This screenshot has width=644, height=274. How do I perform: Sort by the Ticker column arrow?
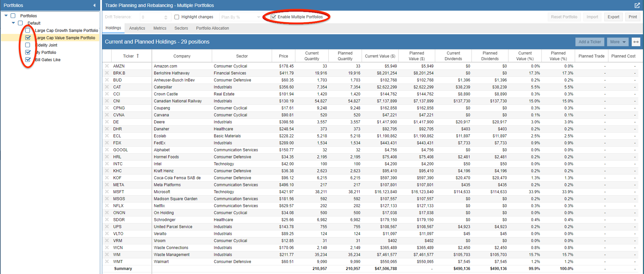click(138, 56)
